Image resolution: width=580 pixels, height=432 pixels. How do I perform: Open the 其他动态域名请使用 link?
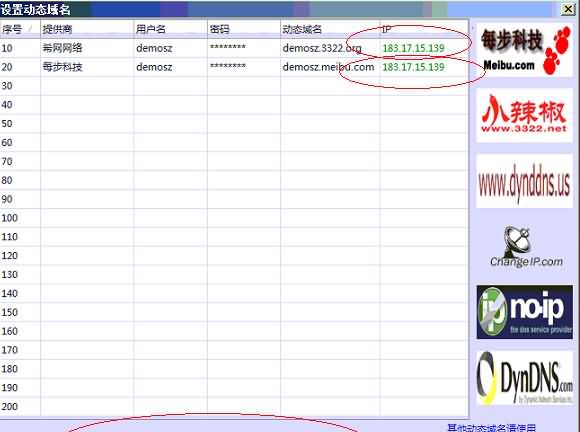coord(492,428)
